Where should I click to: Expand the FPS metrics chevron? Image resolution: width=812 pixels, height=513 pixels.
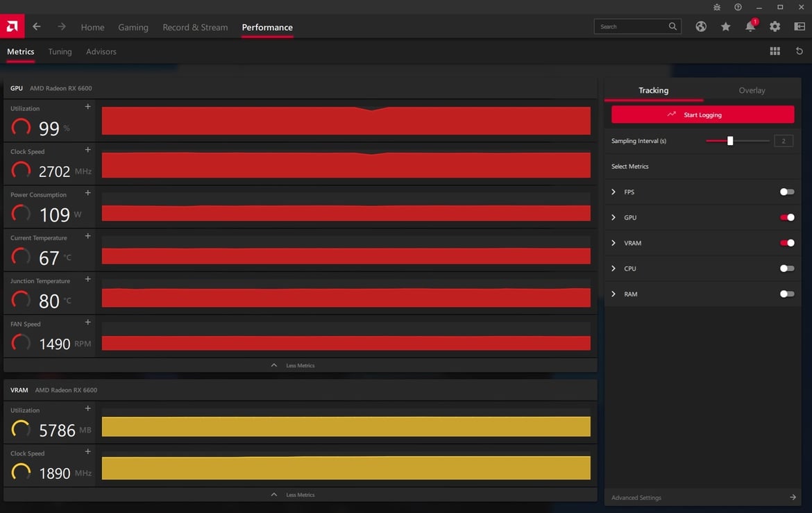point(614,192)
